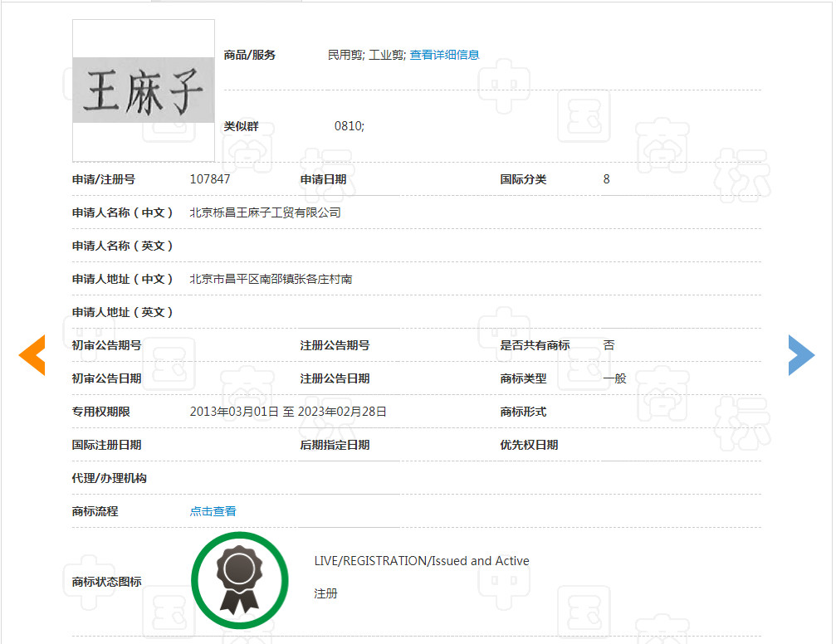The image size is (836, 644).
Task: Click the 类似群 label
Action: click(241, 126)
